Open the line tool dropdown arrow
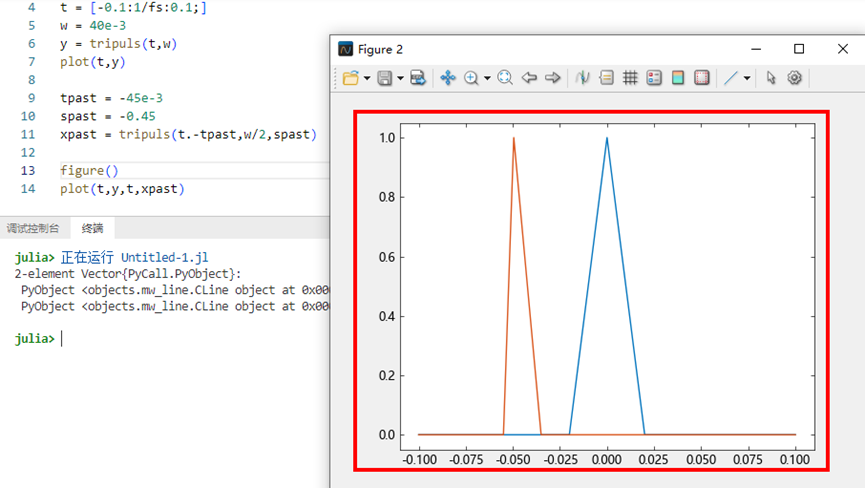This screenshot has width=865, height=488. point(747,78)
